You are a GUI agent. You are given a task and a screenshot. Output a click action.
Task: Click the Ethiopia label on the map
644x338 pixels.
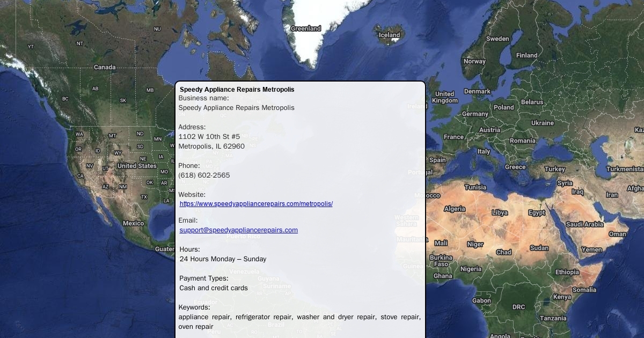567,273
